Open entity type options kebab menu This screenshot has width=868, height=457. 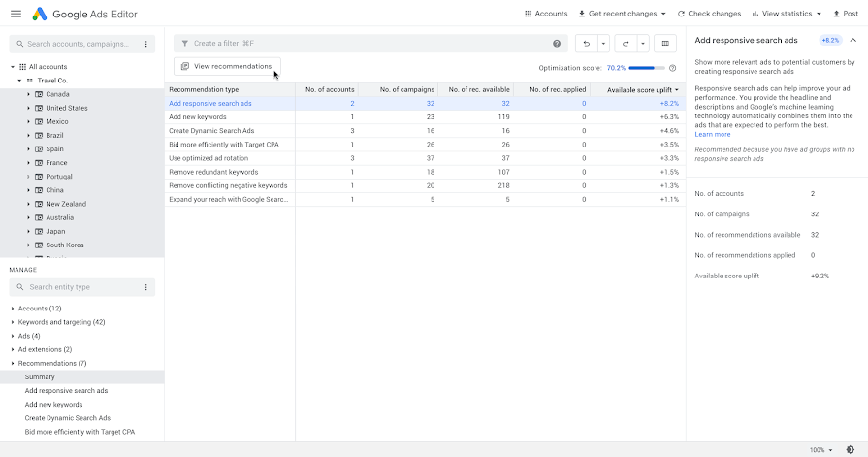146,287
